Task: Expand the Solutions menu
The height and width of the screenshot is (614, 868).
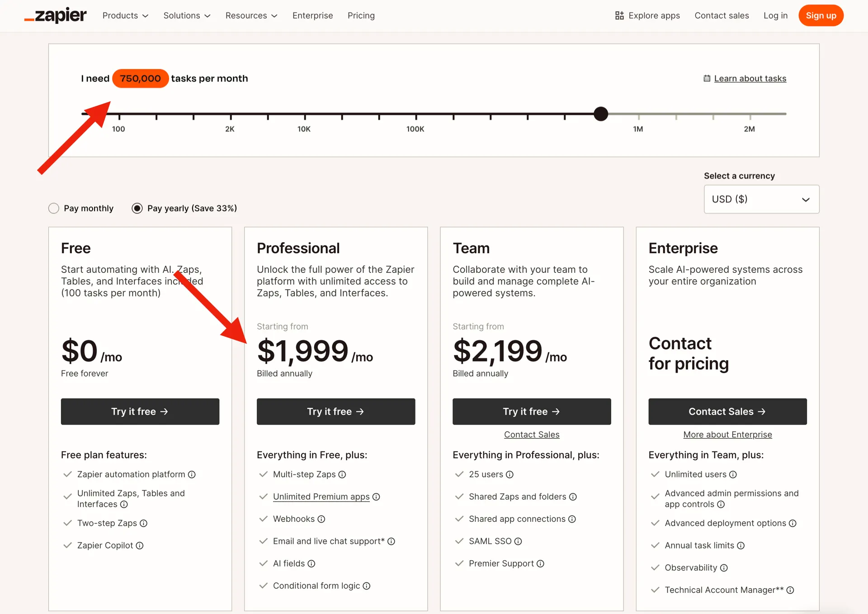Action: point(187,15)
